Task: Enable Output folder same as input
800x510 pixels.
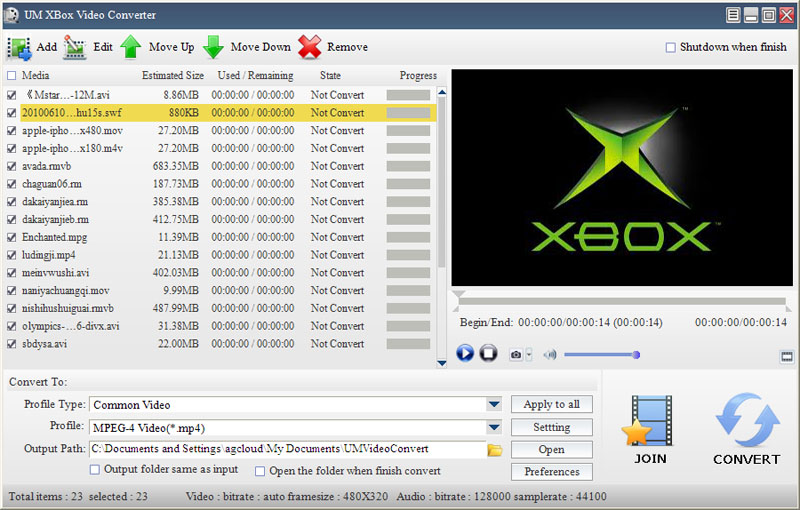Action: [94, 469]
